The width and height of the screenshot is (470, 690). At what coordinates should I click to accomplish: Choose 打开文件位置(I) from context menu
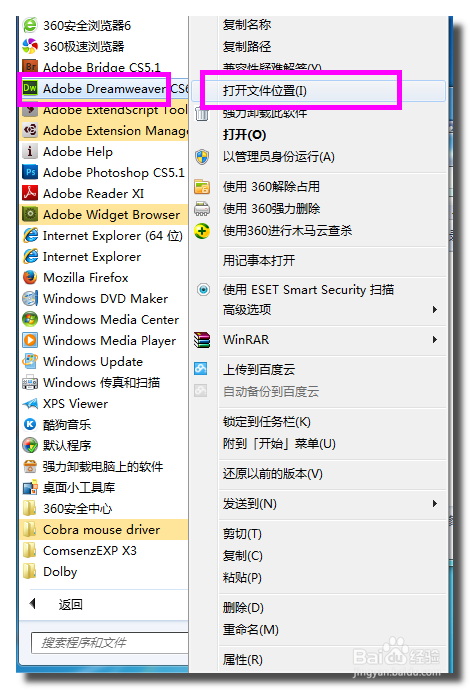[319, 91]
